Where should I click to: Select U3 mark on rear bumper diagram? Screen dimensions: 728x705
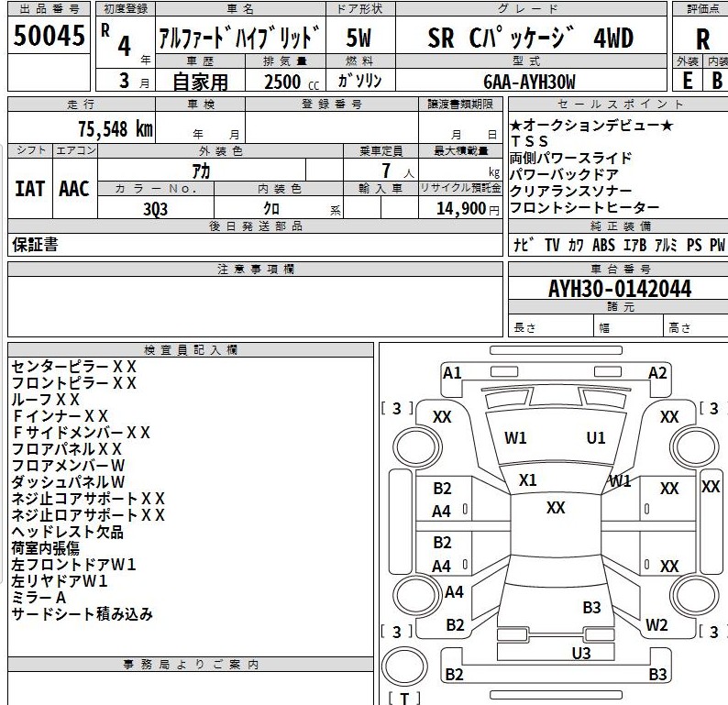pos(581,653)
